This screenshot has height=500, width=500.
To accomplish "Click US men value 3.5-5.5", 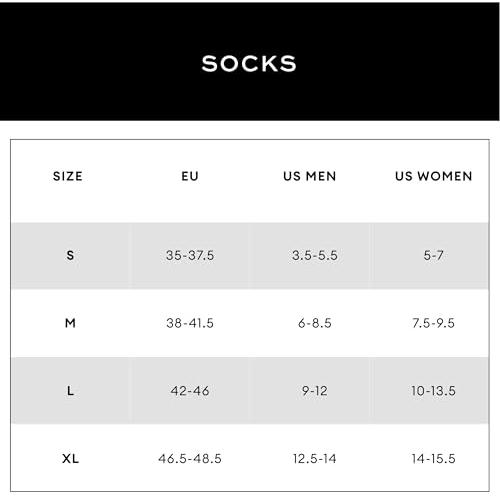I will (315, 255).
